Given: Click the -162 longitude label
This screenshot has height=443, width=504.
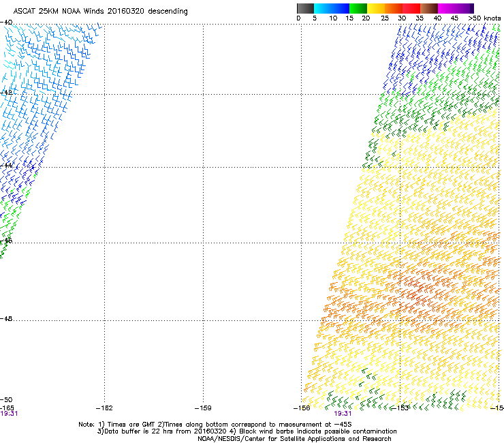Looking at the screenshot, I should click(x=104, y=408).
